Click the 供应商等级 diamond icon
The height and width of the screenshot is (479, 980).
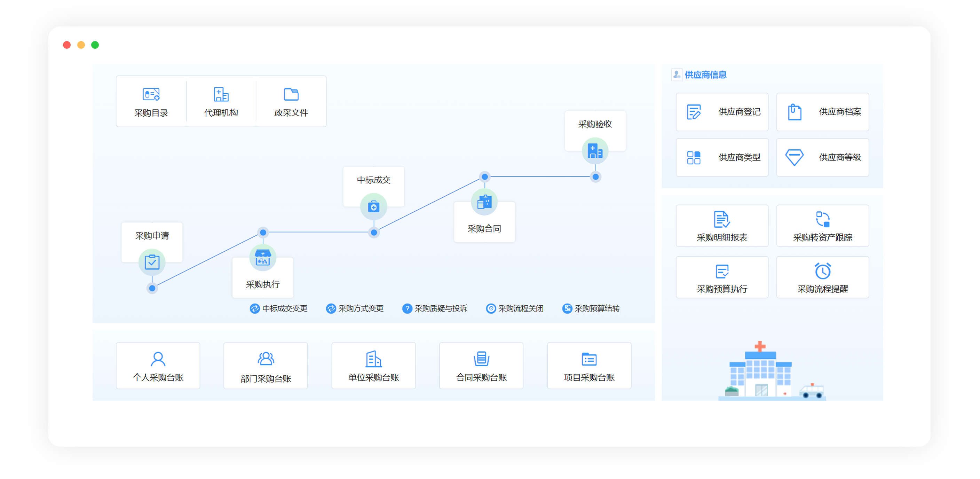(795, 157)
